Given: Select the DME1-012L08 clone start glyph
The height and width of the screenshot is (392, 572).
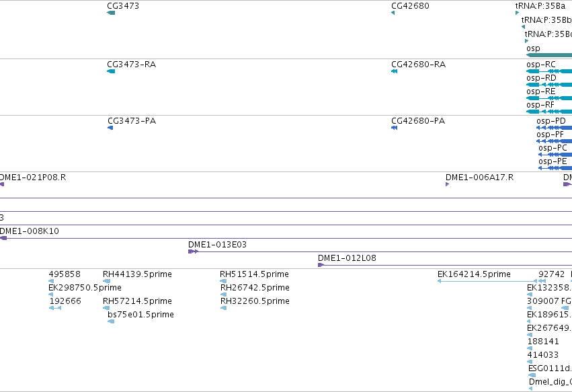Looking at the screenshot, I should [321, 265].
